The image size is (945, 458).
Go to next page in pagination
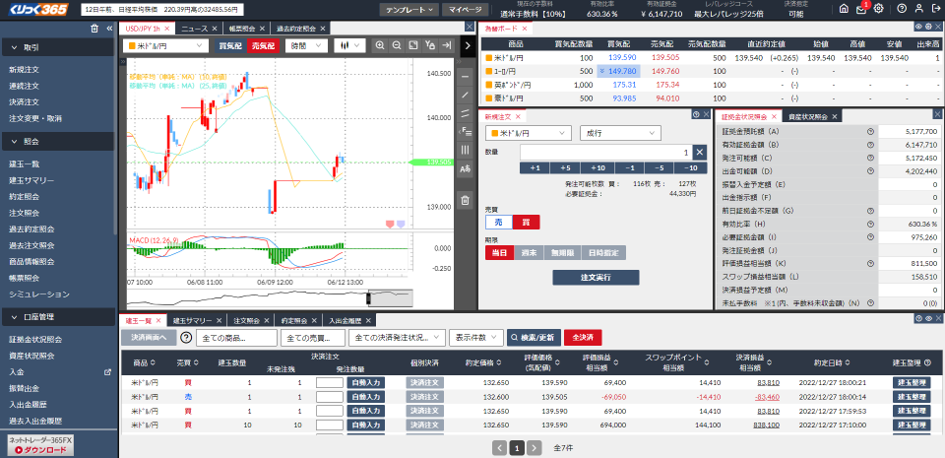pos(535,448)
